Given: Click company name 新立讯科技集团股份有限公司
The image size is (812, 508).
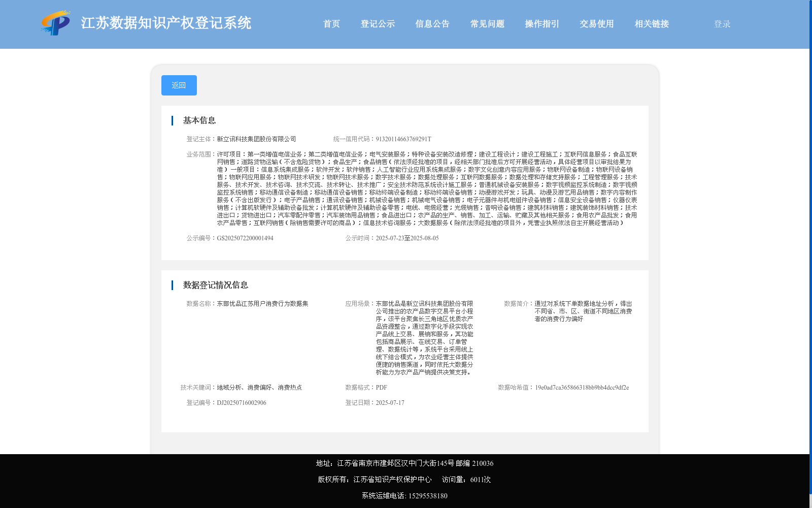Looking at the screenshot, I should (256, 139).
